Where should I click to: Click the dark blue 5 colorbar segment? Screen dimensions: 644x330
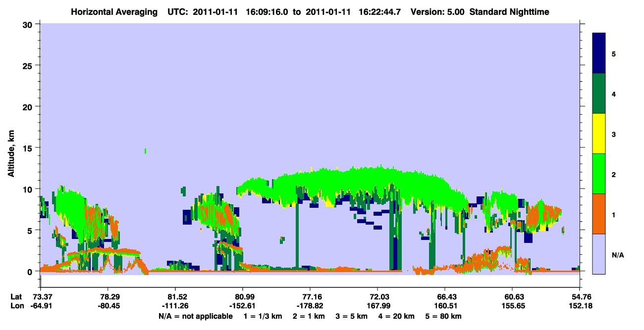599,53
